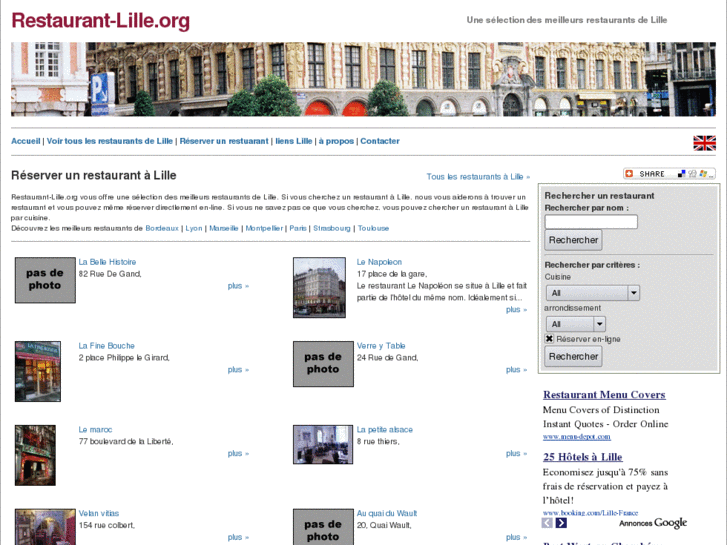Screen dimensions: 727x545
Task: Open the Marseille restaurants link
Action: 223,228
